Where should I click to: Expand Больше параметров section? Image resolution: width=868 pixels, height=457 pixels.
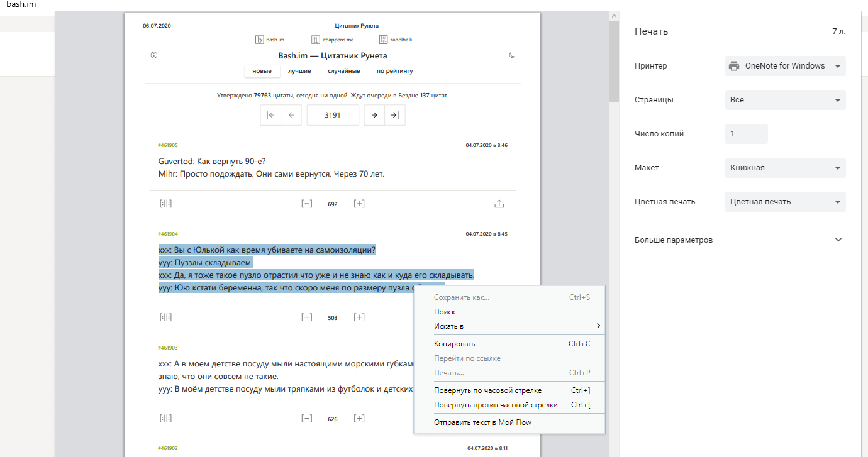pos(738,240)
